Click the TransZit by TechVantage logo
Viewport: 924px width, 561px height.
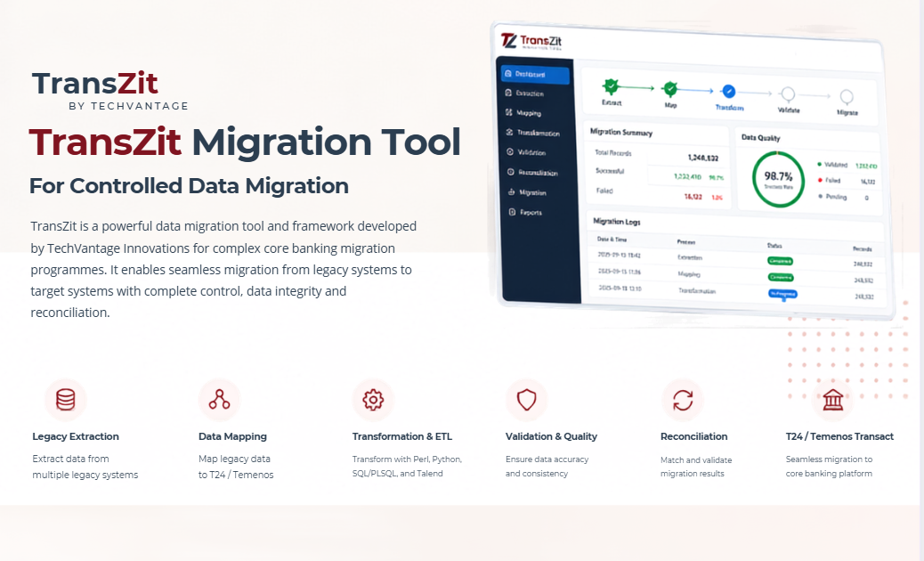[x=110, y=90]
